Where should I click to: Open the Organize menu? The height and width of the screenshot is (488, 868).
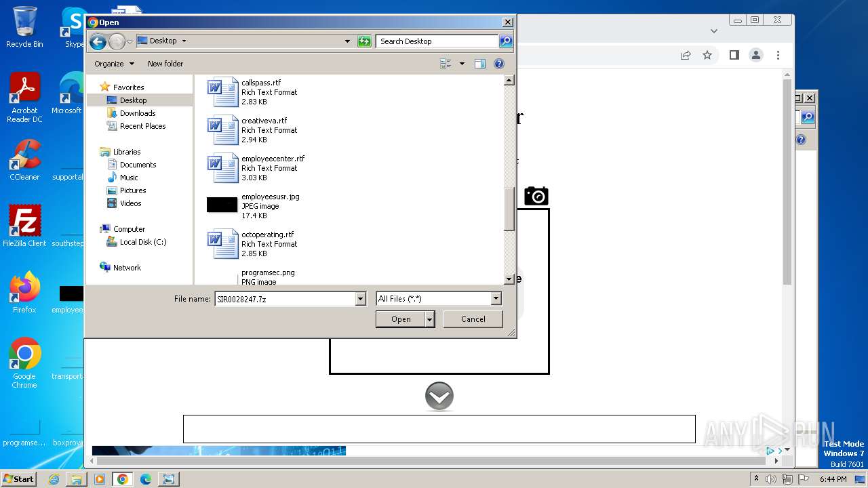coord(114,64)
